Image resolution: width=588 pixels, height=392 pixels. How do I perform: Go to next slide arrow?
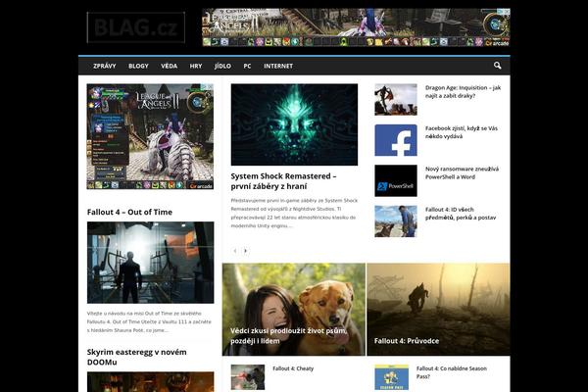click(x=246, y=251)
